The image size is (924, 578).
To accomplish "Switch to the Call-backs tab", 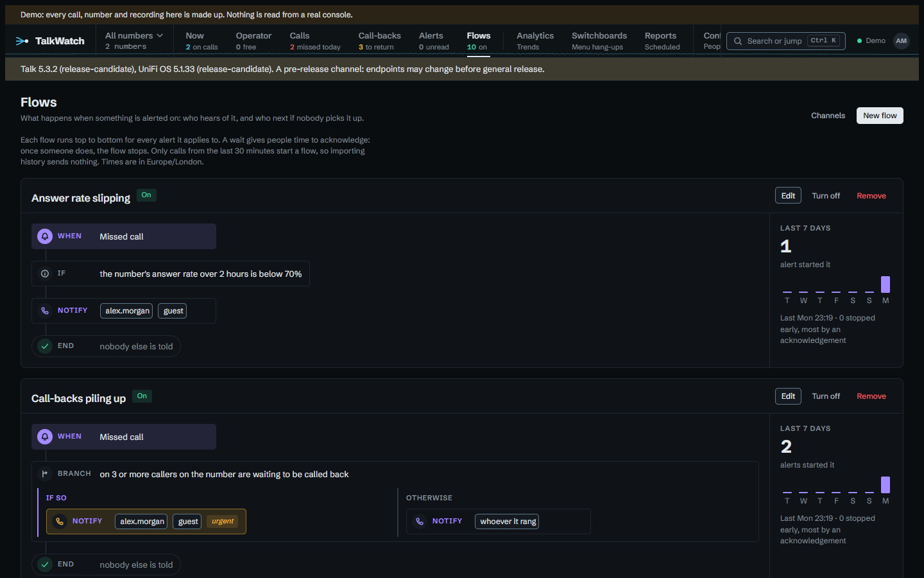I will coord(379,40).
